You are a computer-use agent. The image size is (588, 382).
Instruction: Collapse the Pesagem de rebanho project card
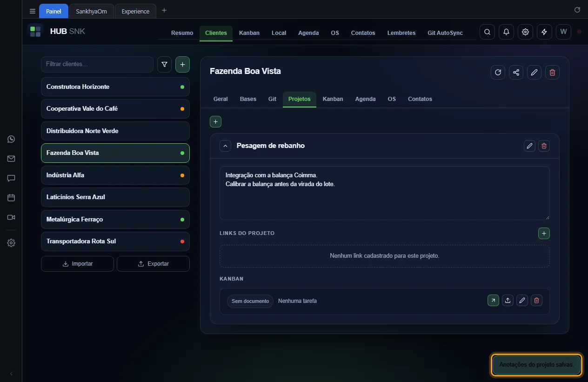click(225, 146)
